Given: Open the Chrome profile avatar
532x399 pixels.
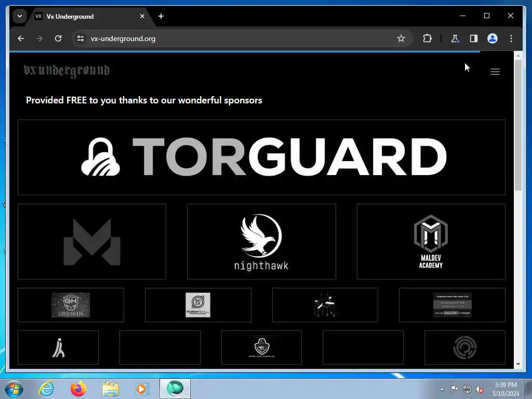Looking at the screenshot, I should pyautogui.click(x=493, y=38).
